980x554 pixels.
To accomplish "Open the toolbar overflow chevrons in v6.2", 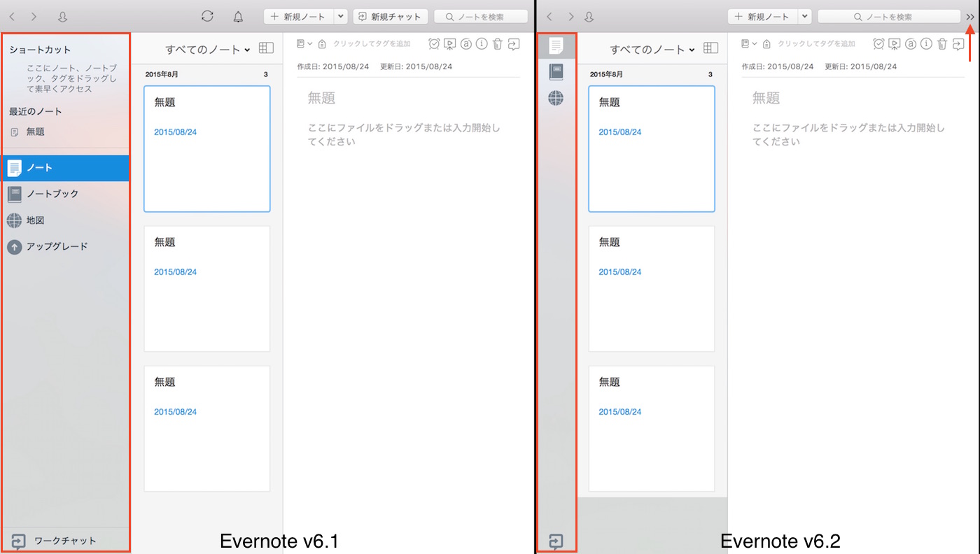I will pos(970,17).
